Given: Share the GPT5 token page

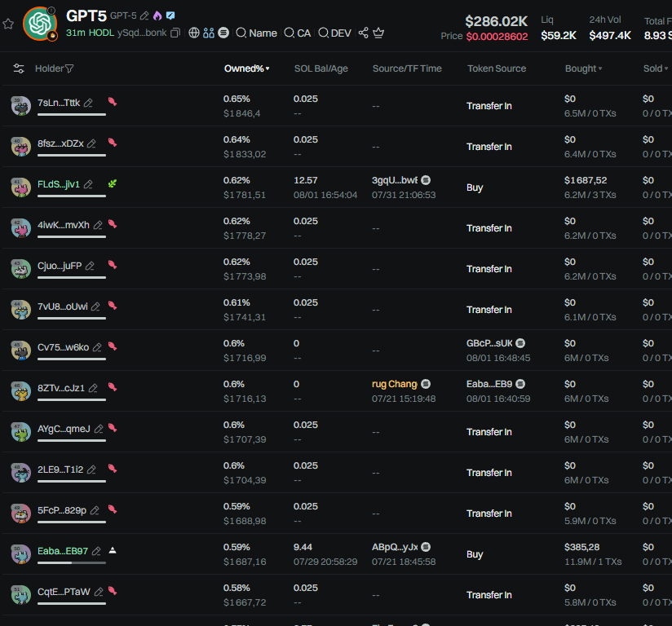Looking at the screenshot, I should coord(364,33).
